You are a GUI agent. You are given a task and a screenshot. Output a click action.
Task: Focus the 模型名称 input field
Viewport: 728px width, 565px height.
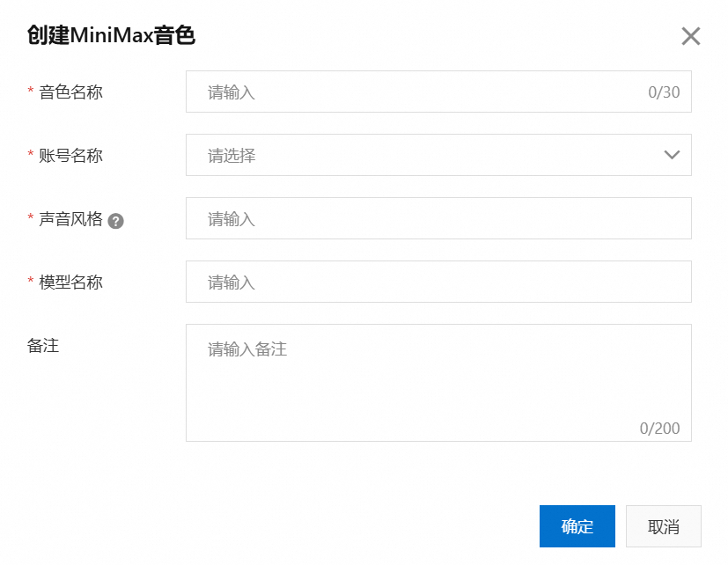438,282
